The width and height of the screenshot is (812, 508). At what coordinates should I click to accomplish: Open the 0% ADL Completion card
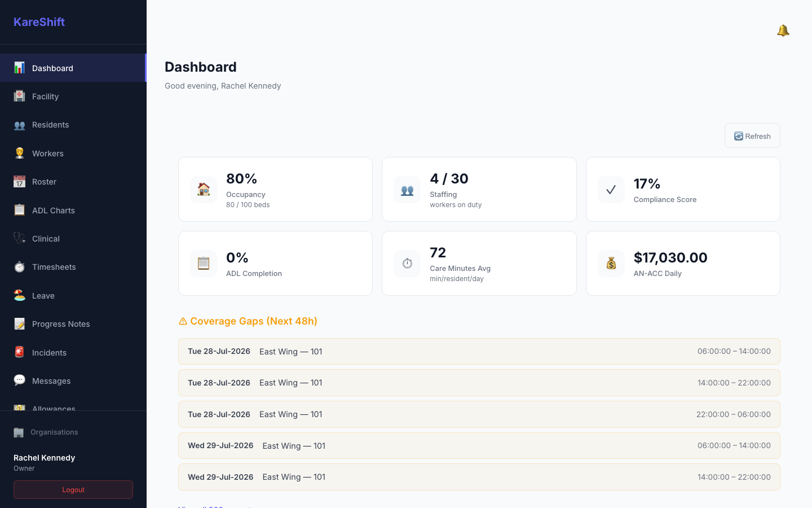coord(275,263)
